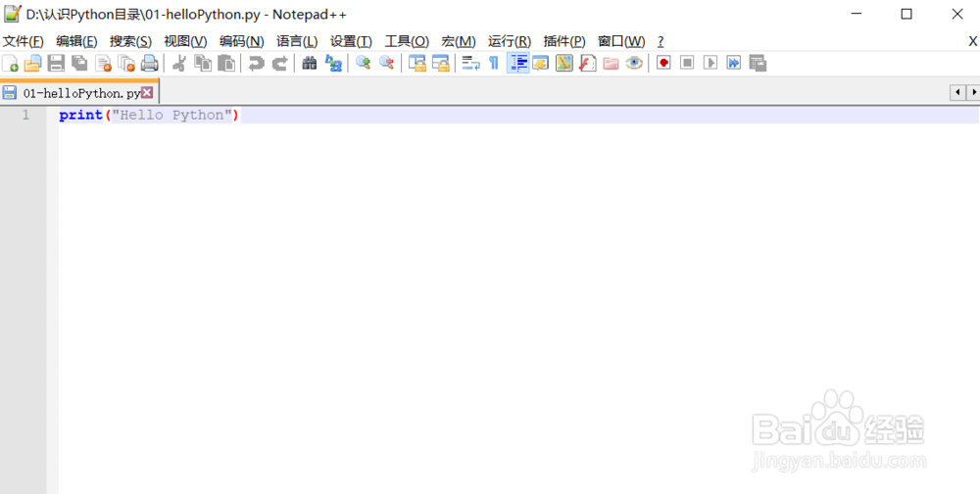Toggle the Function List panel icon
The image size is (980, 494).
point(587,63)
